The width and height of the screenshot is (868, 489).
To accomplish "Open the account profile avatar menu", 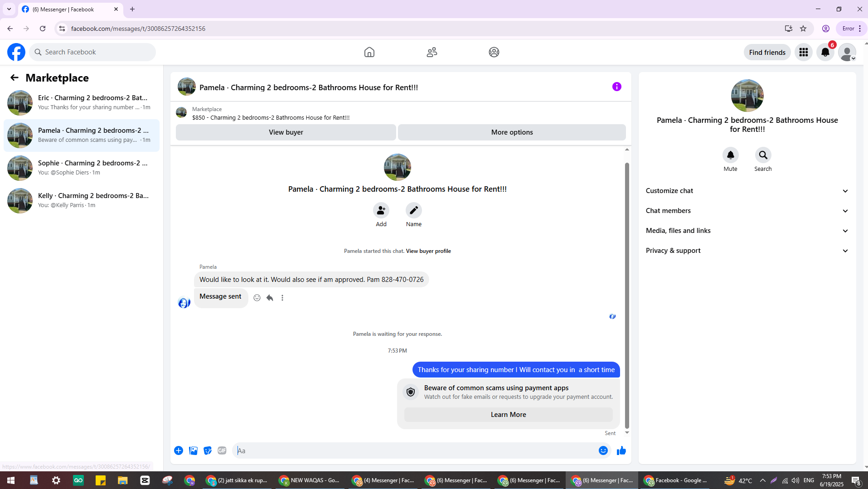I will pyautogui.click(x=847, y=52).
